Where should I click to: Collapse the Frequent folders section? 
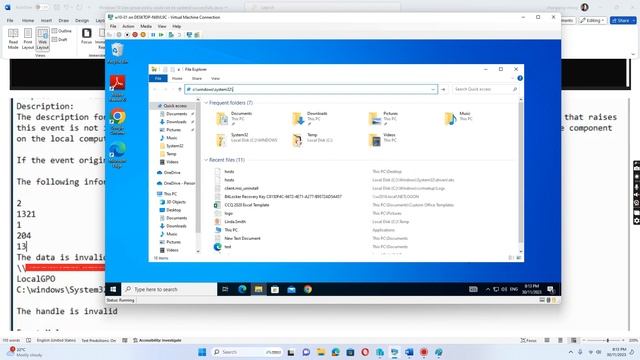pos(206,103)
